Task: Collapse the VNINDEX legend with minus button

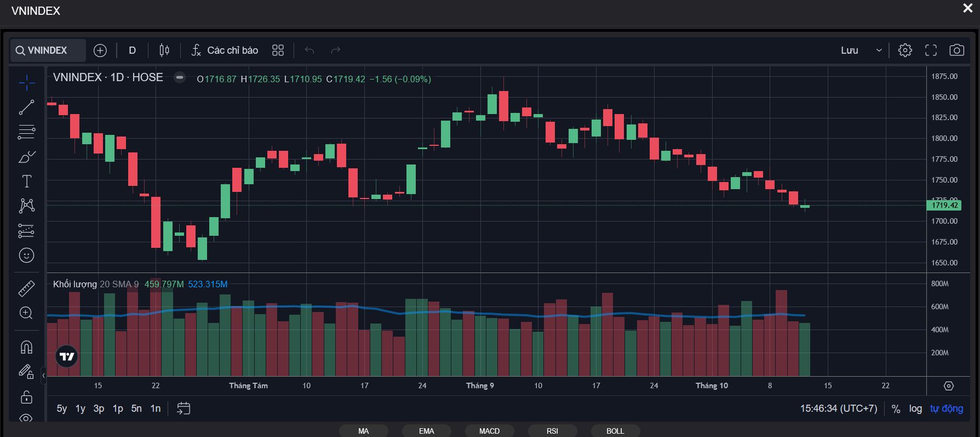Action: [179, 77]
